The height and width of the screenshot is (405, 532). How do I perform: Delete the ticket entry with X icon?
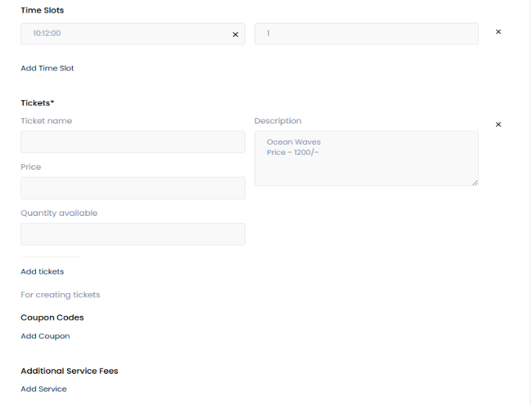[498, 124]
